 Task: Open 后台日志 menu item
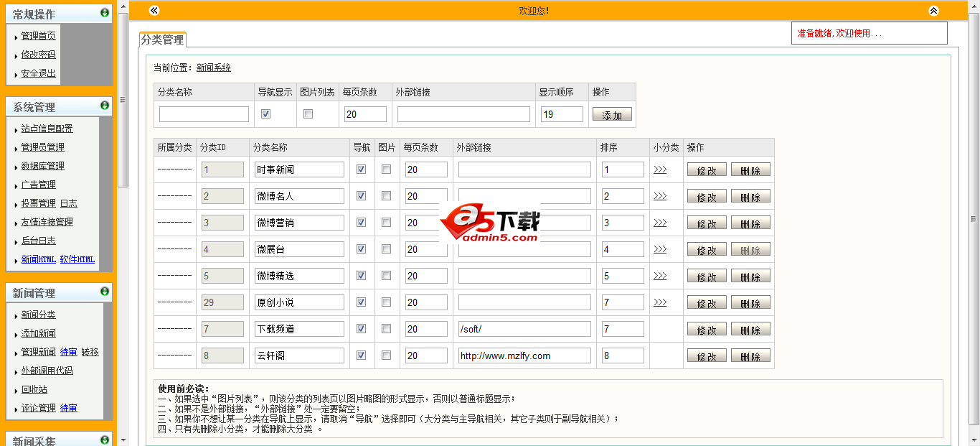click(38, 241)
